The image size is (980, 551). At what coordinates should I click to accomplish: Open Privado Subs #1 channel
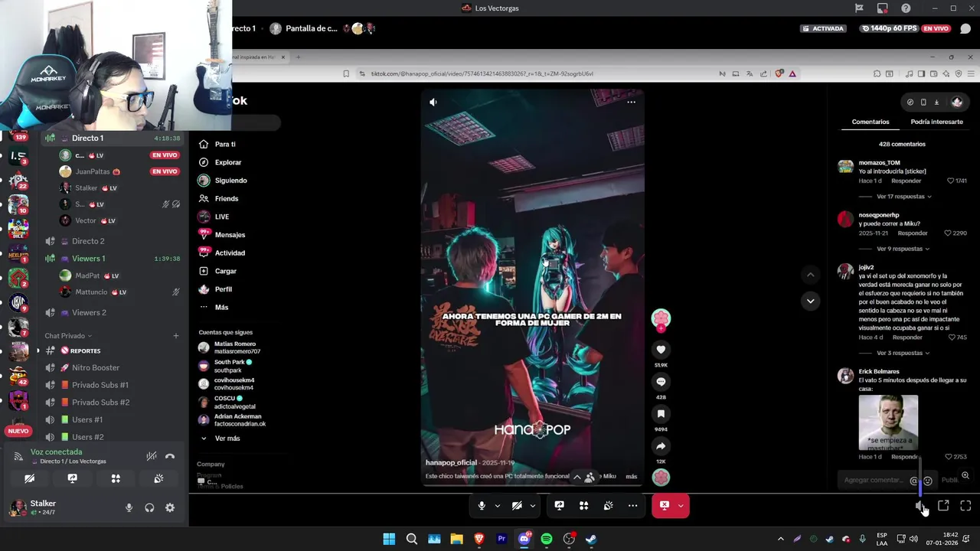(113, 385)
